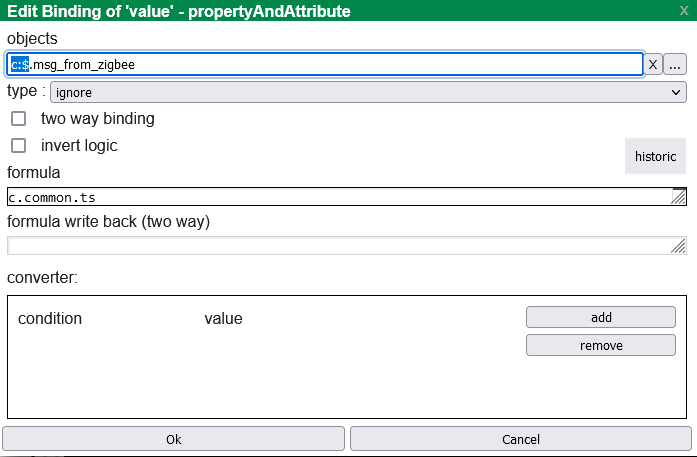697x457 pixels.
Task: Add a new converter condition
Action: 601,317
